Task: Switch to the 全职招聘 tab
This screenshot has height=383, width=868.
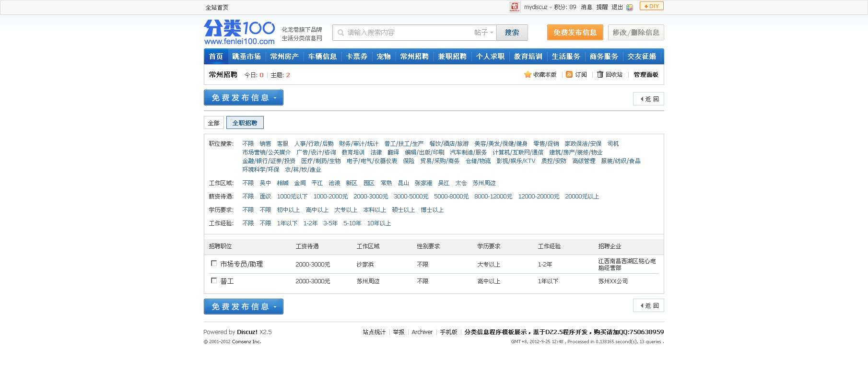Action: (245, 123)
